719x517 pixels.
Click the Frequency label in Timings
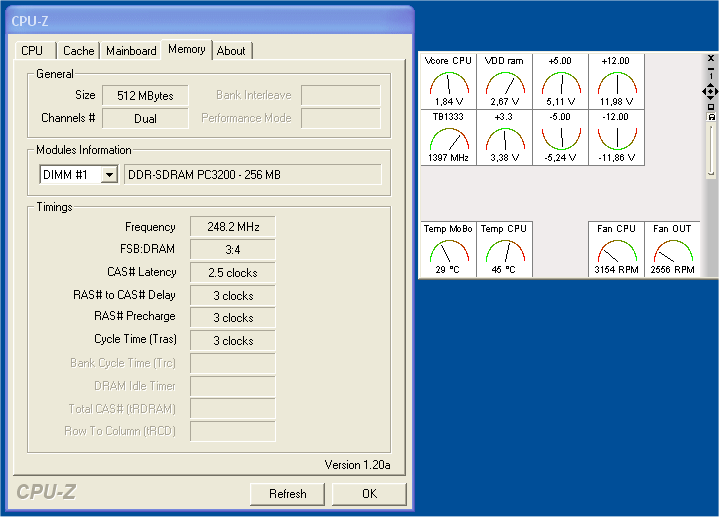click(x=150, y=228)
